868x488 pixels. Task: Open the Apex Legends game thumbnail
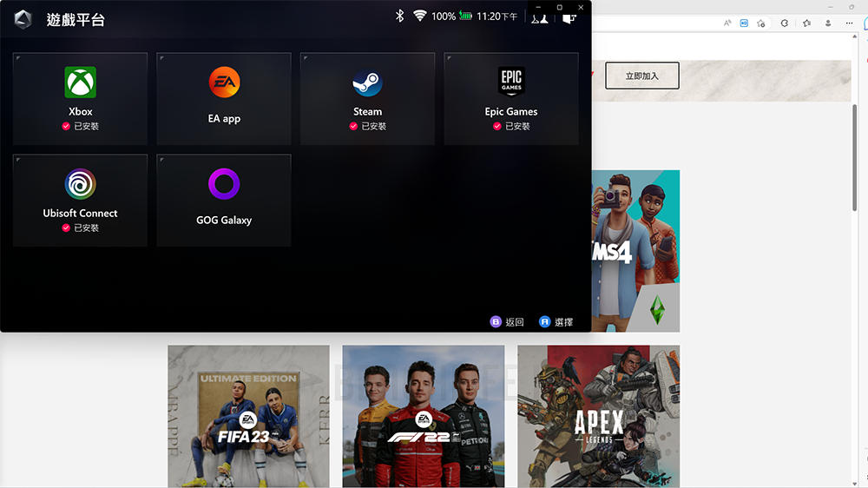(598, 417)
